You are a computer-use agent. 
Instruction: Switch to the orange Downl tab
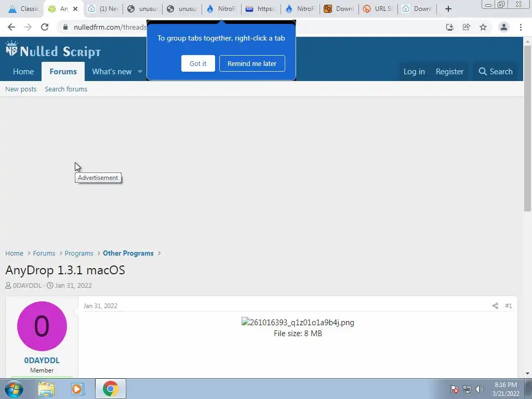tap(339, 9)
